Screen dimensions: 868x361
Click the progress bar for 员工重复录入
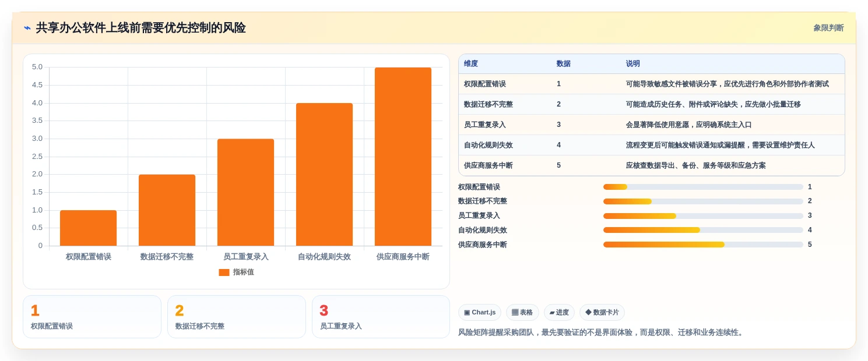point(703,216)
